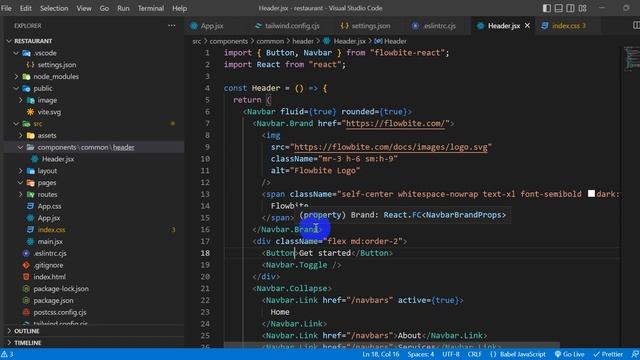Screen dimensions: 640x360
Task: Follow the logo.svg image URL link
Action: 391,147
